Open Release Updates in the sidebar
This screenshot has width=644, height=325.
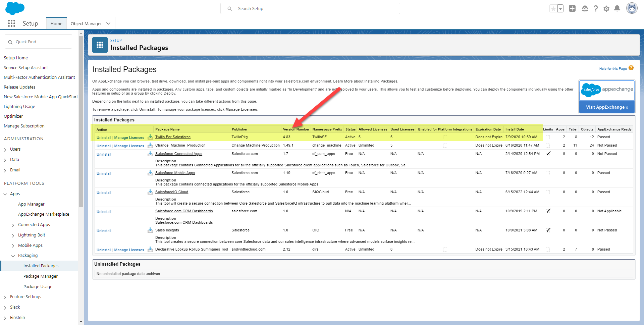(19, 87)
